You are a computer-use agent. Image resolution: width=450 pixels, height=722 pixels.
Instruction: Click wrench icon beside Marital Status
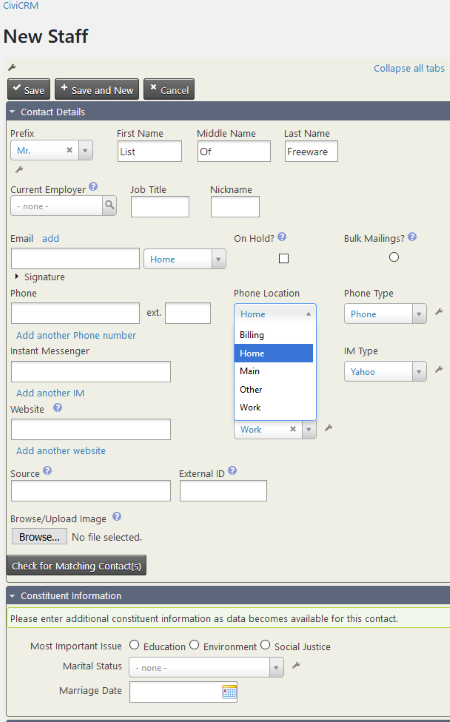[296, 665]
